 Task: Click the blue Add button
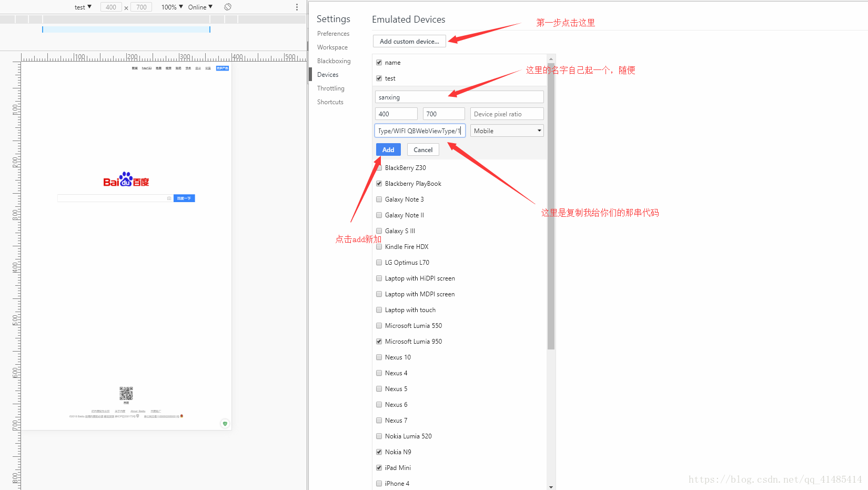click(388, 149)
